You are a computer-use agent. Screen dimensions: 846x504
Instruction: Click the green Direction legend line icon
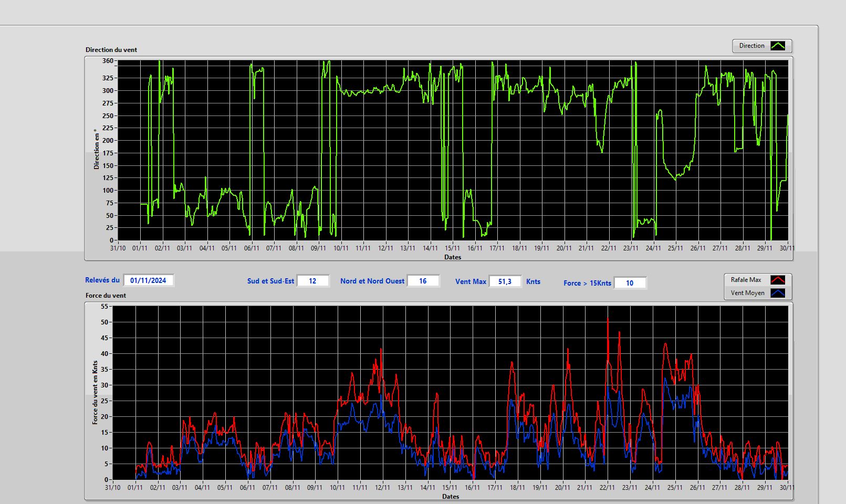pos(778,46)
